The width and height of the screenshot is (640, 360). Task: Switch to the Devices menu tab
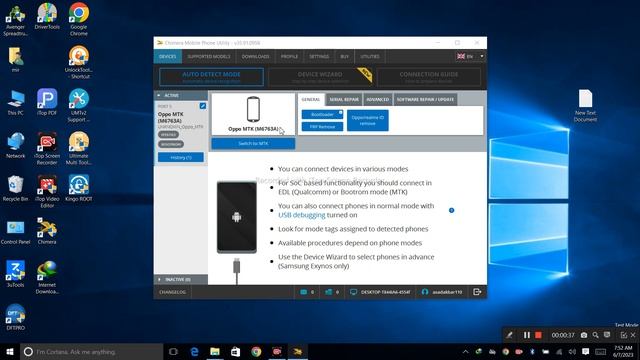tap(168, 56)
